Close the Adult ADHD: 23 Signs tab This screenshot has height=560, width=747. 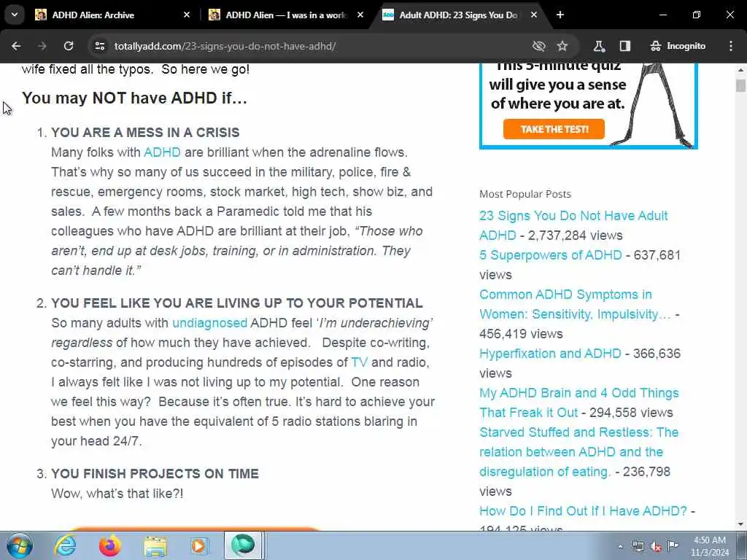(x=534, y=15)
